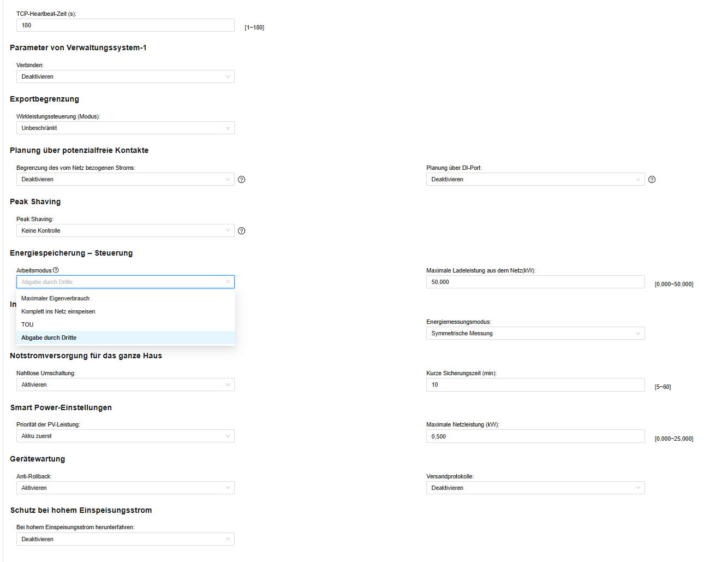This screenshot has height=562, width=728.
Task: Click the Maximale Netzleistung (kW) field
Action: coord(535,436)
